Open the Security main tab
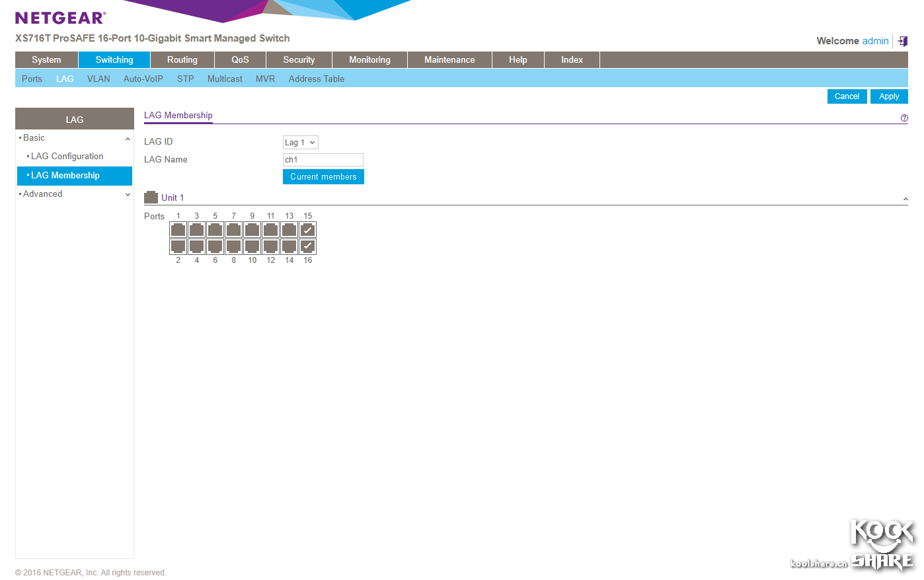This screenshot has height=580, width=924. click(299, 59)
